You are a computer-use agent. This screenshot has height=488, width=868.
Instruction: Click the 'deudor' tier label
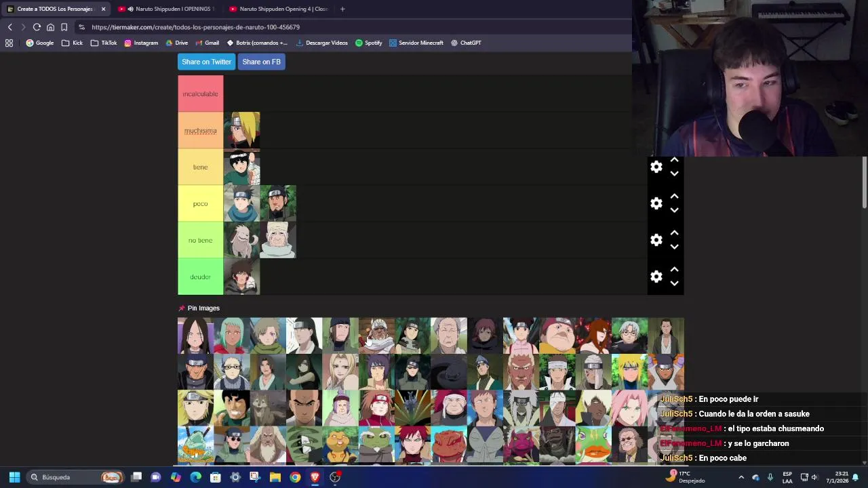[200, 277]
